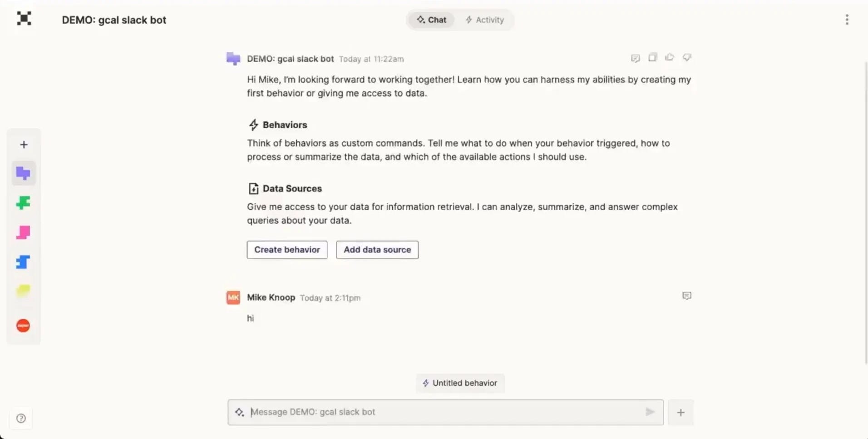Select the pink agent icon

coord(23,233)
